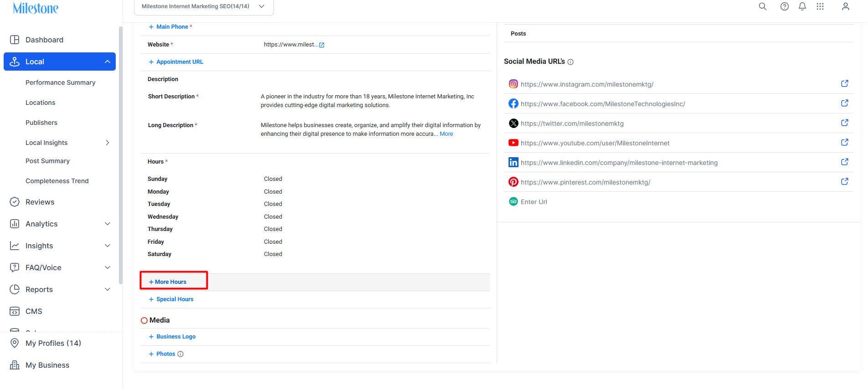
Task: Click the Instagram URL field
Action: tap(587, 84)
